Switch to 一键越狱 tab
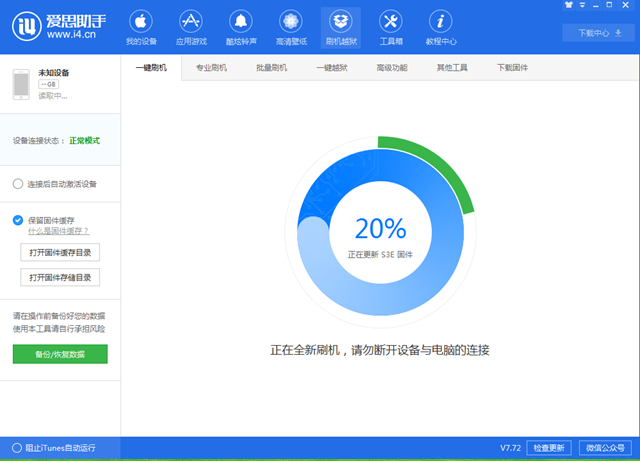The width and height of the screenshot is (640, 461). click(331, 68)
